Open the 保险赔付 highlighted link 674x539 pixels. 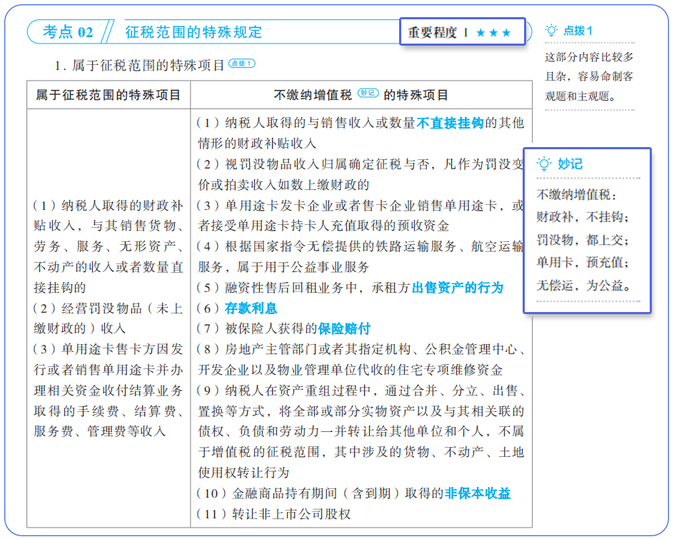point(345,328)
